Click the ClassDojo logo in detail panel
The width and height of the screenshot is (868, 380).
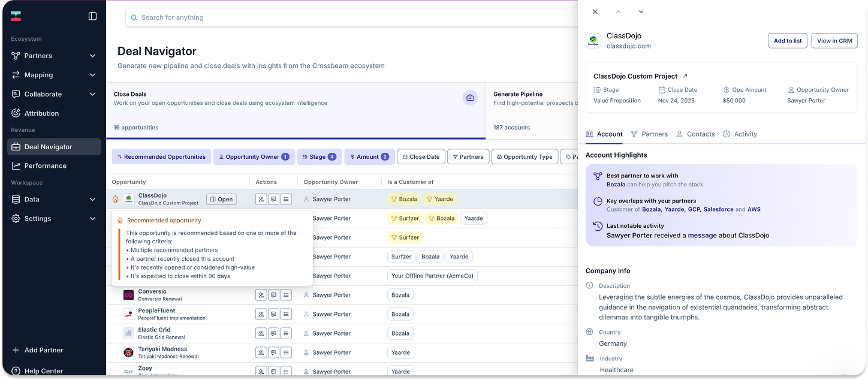593,41
